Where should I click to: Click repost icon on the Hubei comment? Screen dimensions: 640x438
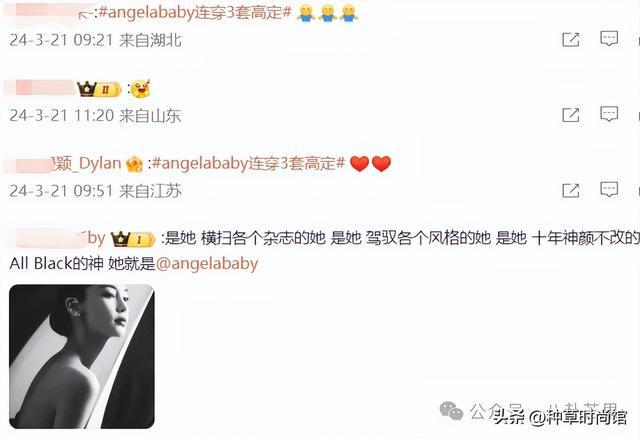[x=571, y=40]
